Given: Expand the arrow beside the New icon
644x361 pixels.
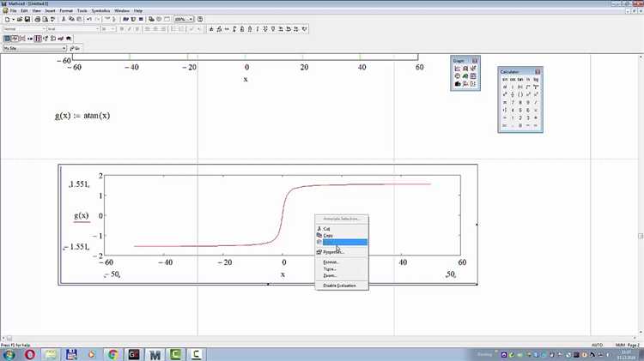Looking at the screenshot, I should 13,19.
